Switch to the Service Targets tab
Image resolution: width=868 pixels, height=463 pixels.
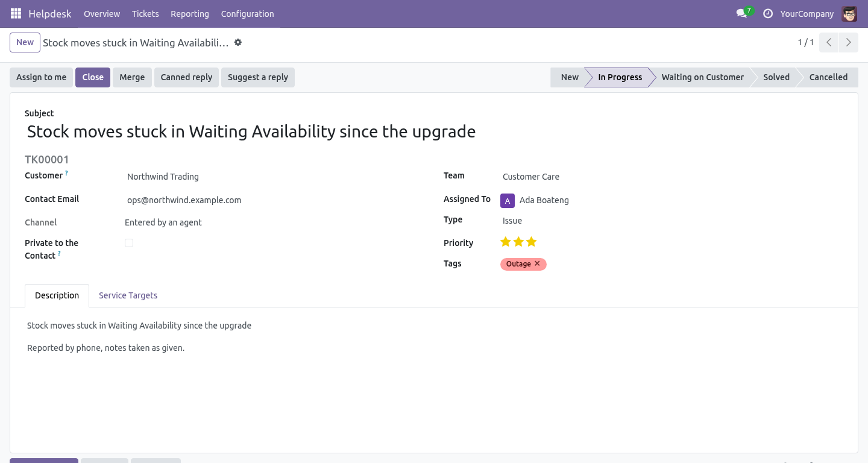point(128,295)
